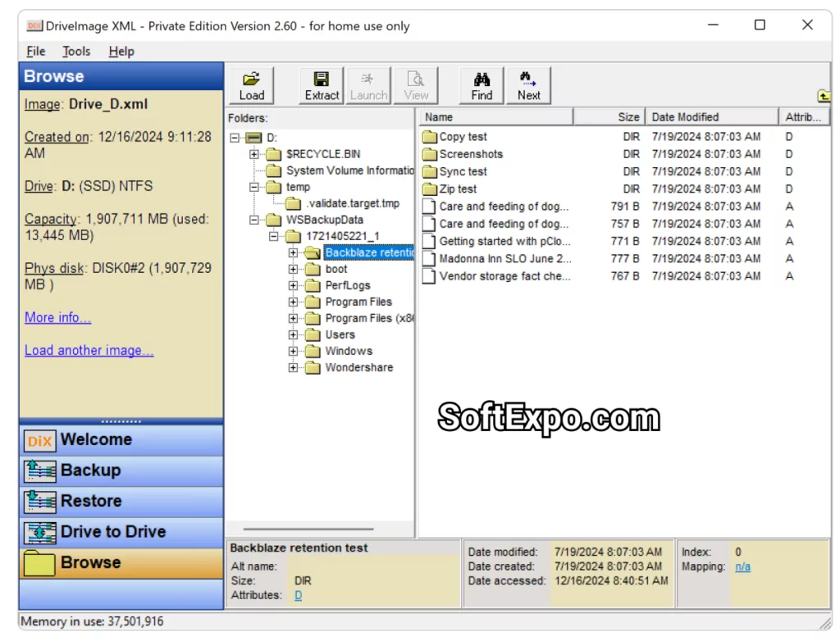Open Find using the binoculars icon
840x641 pixels.
pyautogui.click(x=481, y=84)
